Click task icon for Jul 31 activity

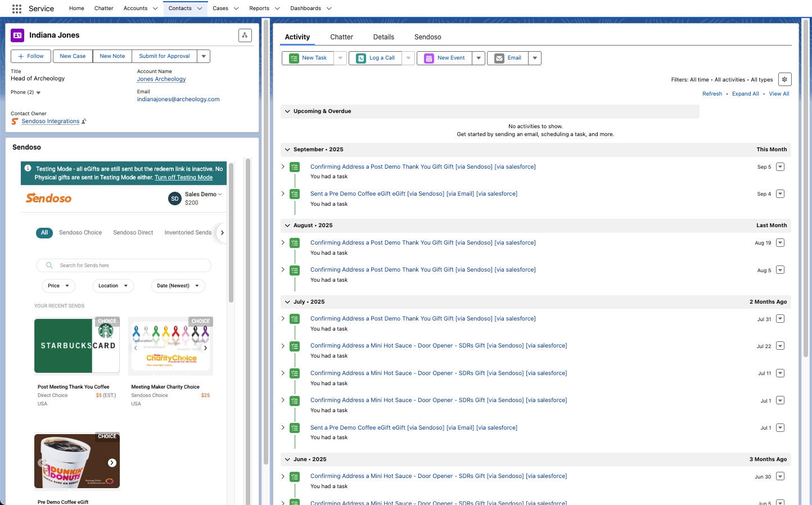tap(295, 319)
